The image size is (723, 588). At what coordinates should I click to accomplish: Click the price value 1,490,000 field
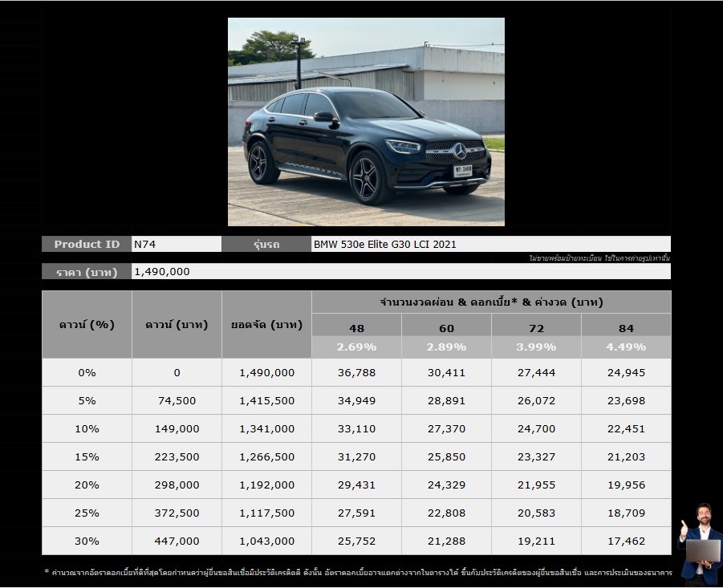point(401,271)
